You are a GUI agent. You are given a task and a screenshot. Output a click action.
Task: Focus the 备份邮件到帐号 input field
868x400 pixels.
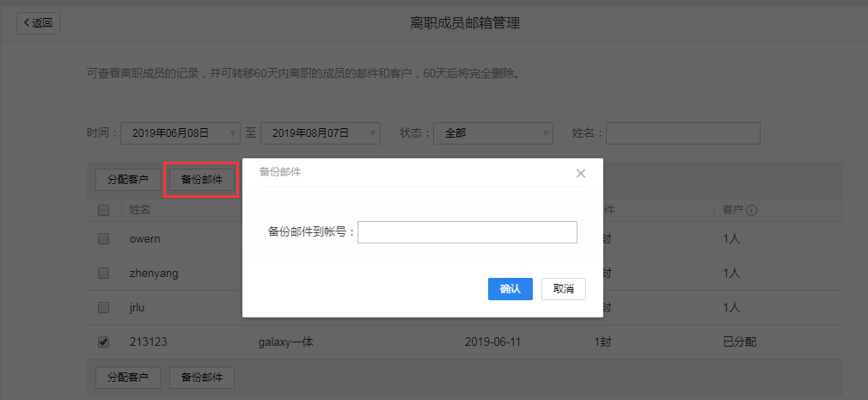(467, 232)
